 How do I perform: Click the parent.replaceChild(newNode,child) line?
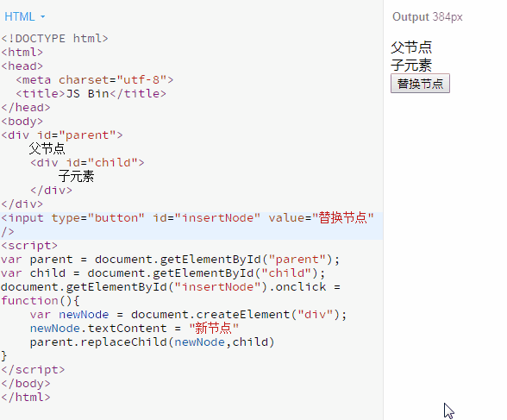pyautogui.click(x=153, y=342)
